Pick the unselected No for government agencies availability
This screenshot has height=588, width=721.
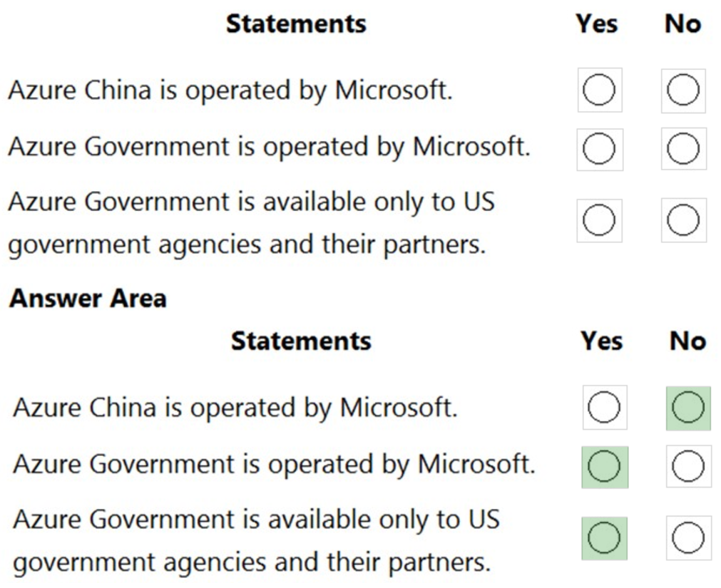coord(687,539)
